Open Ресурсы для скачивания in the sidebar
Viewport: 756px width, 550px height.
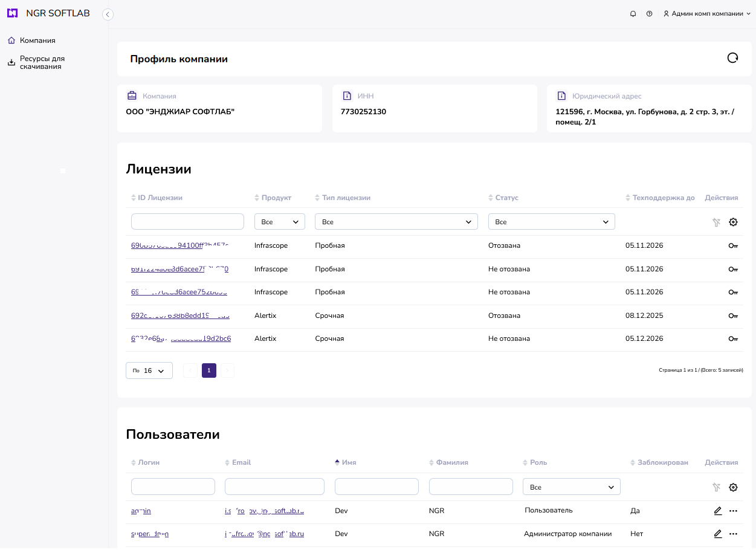pos(42,62)
